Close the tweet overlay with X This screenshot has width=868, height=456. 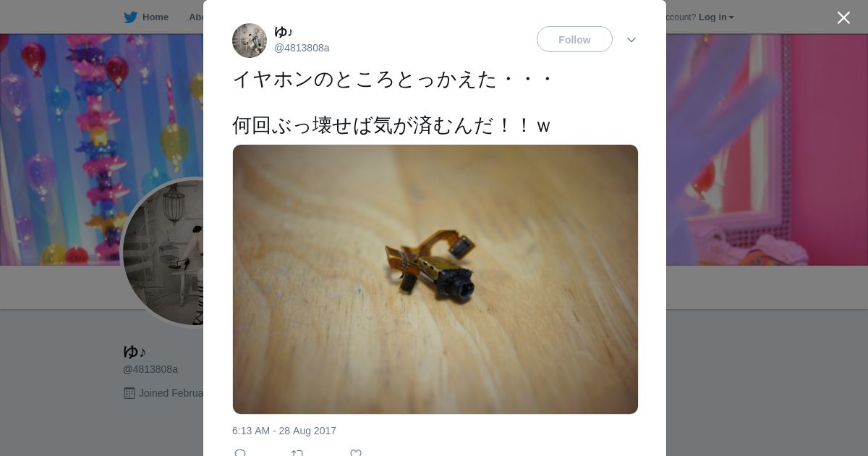pos(843,17)
